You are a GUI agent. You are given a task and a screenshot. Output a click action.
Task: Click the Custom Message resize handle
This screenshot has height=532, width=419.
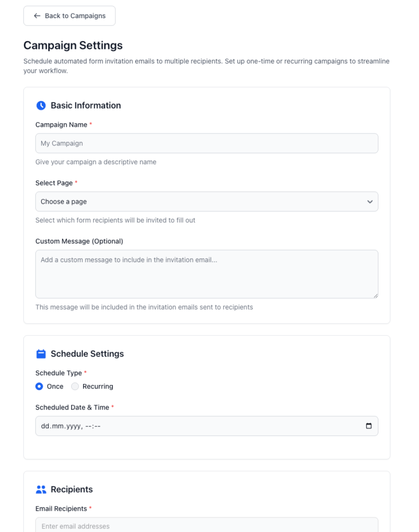pyautogui.click(x=375, y=296)
